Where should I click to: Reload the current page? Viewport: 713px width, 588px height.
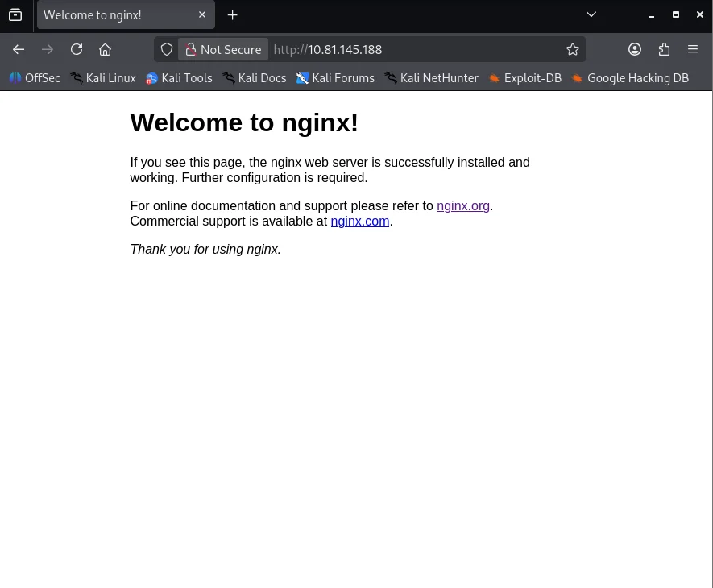pyautogui.click(x=77, y=49)
